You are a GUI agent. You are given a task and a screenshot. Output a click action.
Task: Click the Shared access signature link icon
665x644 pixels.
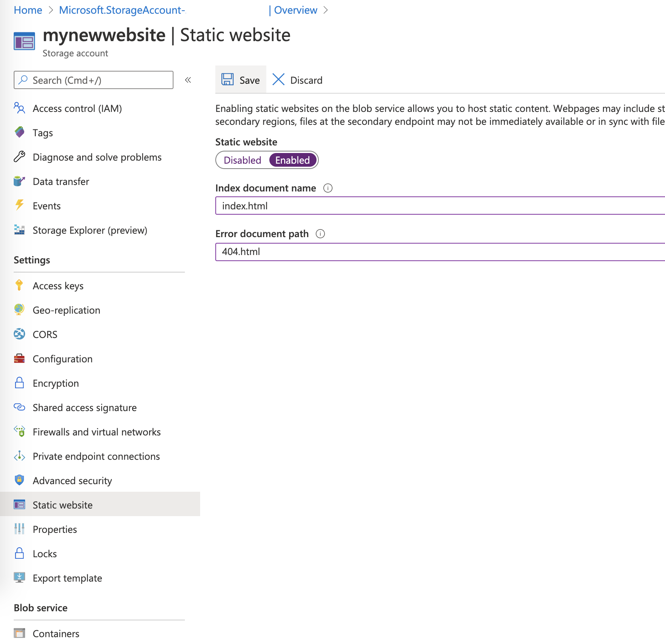[19, 407]
